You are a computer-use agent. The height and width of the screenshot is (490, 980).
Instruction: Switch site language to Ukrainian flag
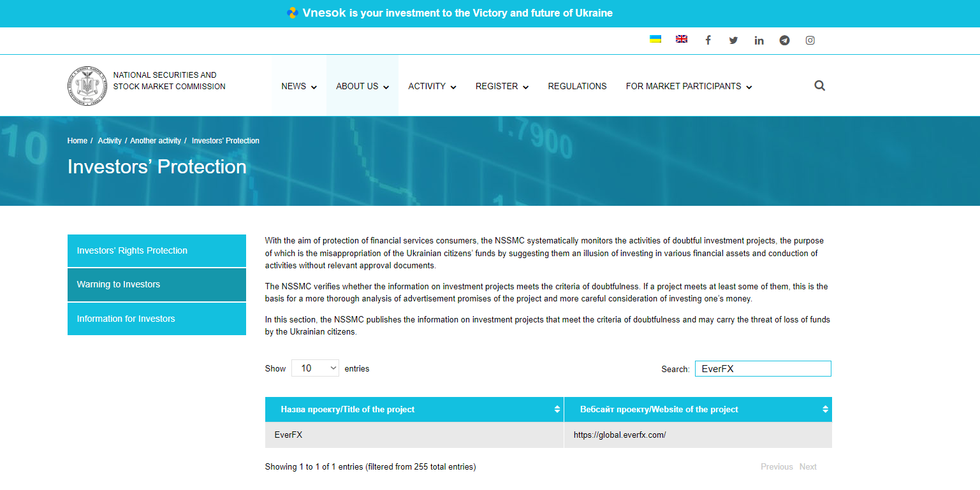point(655,39)
